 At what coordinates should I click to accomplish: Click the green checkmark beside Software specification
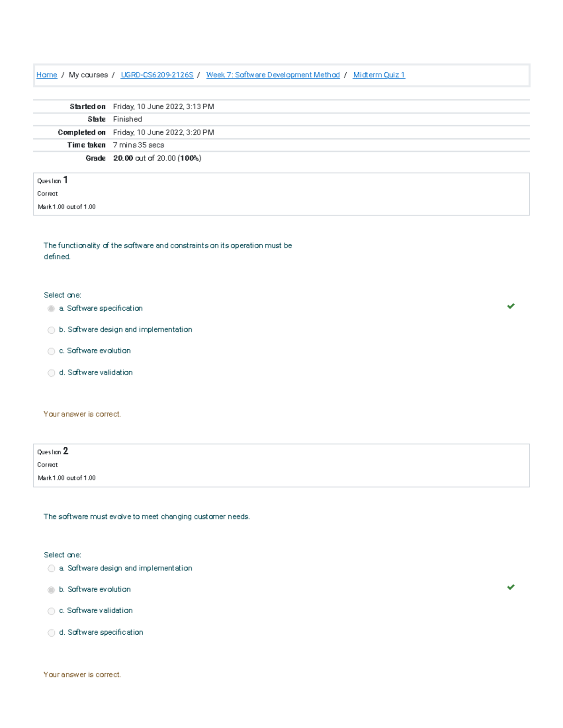point(511,307)
